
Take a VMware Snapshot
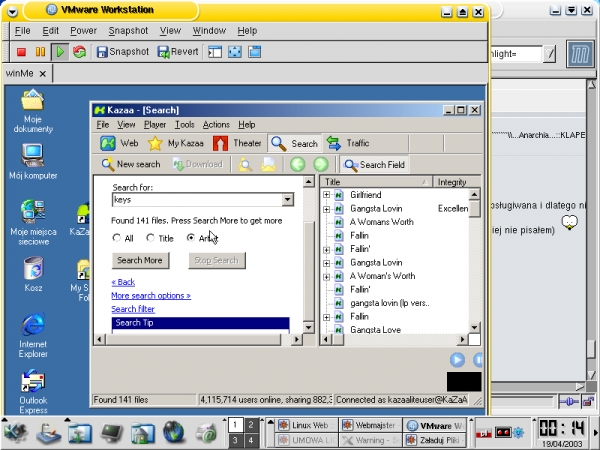122,52
